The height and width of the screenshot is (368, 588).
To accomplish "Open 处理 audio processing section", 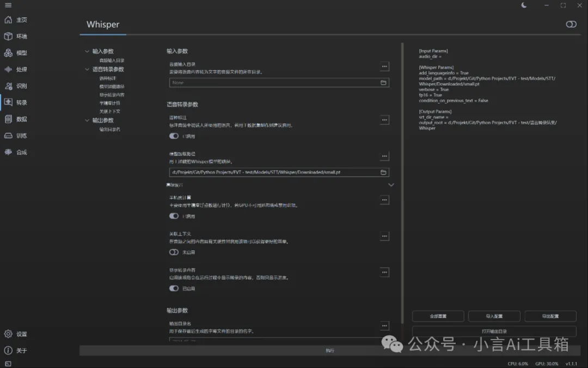I will point(16,69).
